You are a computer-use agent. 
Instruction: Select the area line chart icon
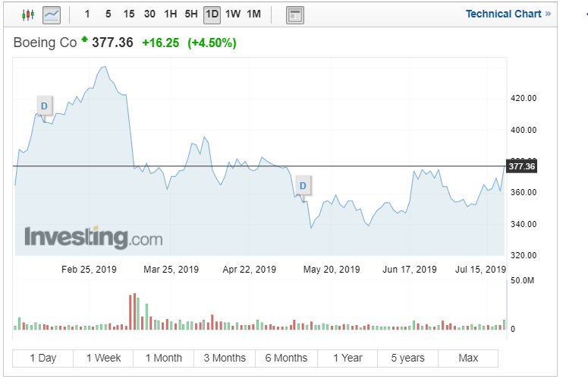tap(52, 14)
